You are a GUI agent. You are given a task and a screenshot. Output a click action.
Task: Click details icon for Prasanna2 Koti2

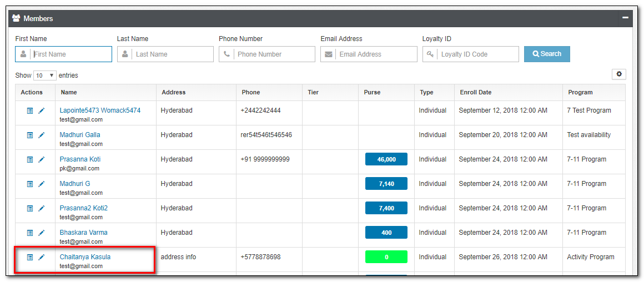pyautogui.click(x=30, y=209)
